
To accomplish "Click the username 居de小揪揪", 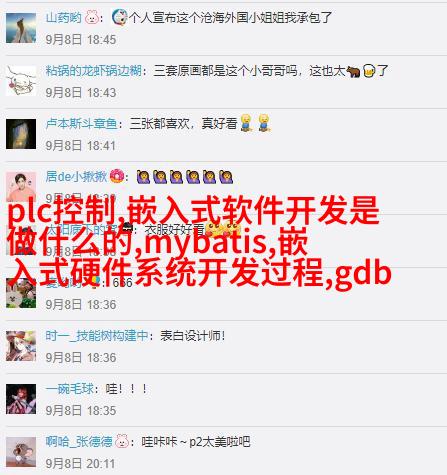I will coord(76,177).
